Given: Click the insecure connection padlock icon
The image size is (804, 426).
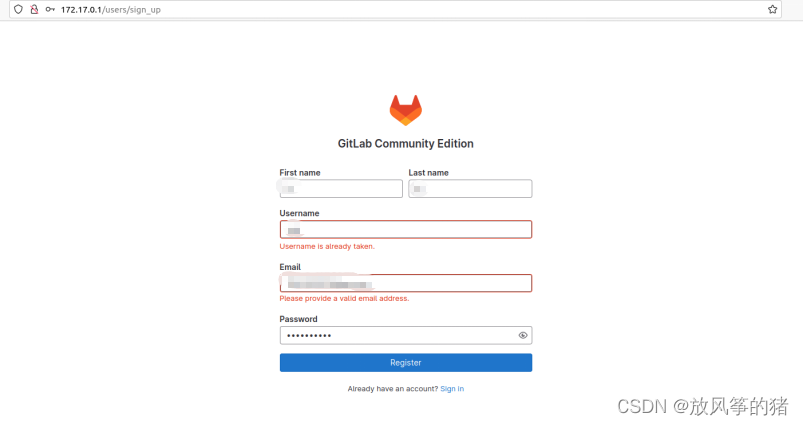Looking at the screenshot, I should tap(34, 9).
